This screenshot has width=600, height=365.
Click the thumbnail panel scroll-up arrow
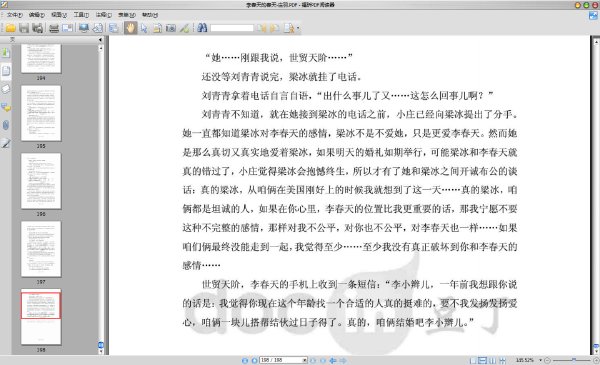(x=101, y=48)
